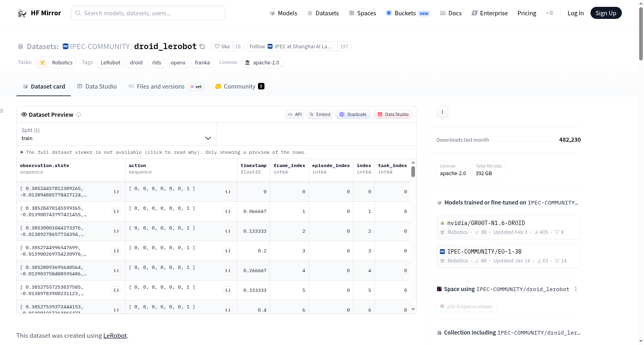Open the more navigation menu icon
The height and width of the screenshot is (345, 644).
coord(549,13)
